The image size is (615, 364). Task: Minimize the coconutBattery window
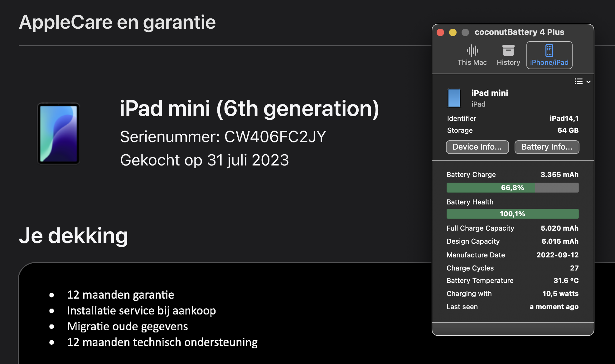[453, 32]
